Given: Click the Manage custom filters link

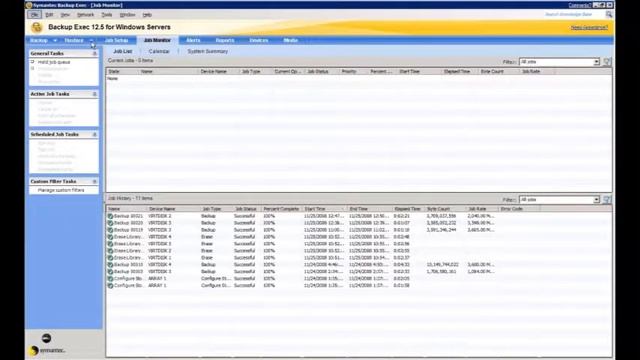Looking at the screenshot, I should coord(61,190).
